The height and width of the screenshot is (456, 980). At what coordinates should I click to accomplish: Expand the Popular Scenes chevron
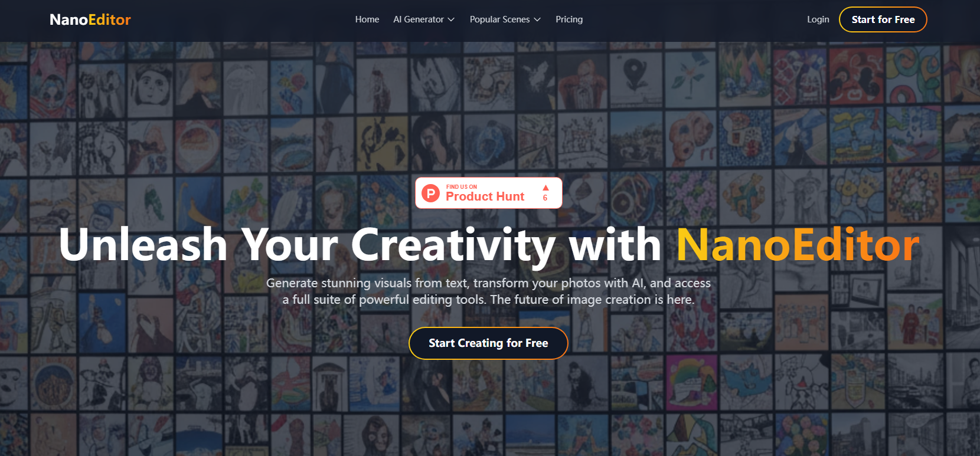(537, 19)
